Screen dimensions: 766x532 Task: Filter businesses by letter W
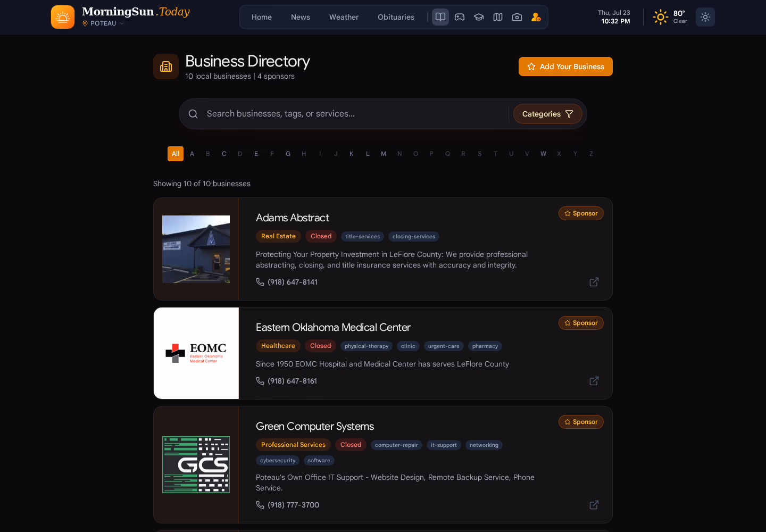coord(543,154)
